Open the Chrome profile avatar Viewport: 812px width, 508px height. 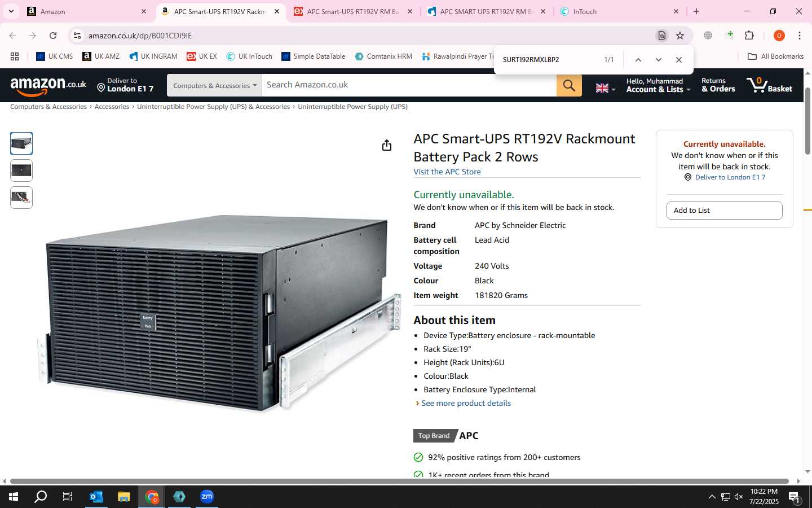[x=779, y=36]
